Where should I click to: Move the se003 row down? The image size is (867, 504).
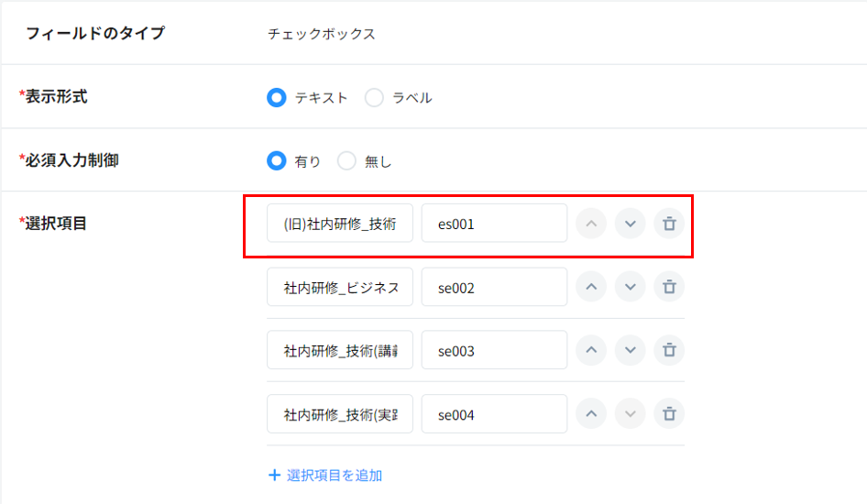click(630, 350)
